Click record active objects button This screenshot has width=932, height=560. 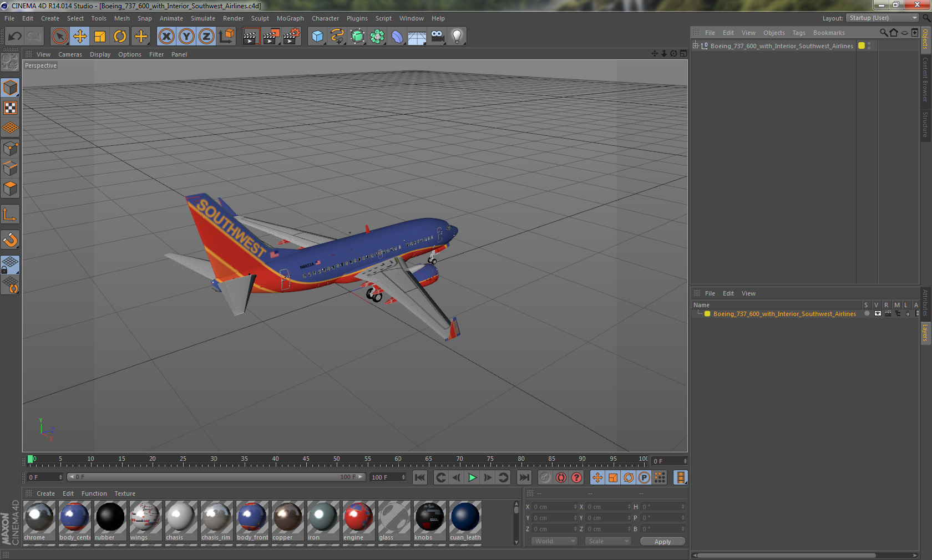point(545,477)
